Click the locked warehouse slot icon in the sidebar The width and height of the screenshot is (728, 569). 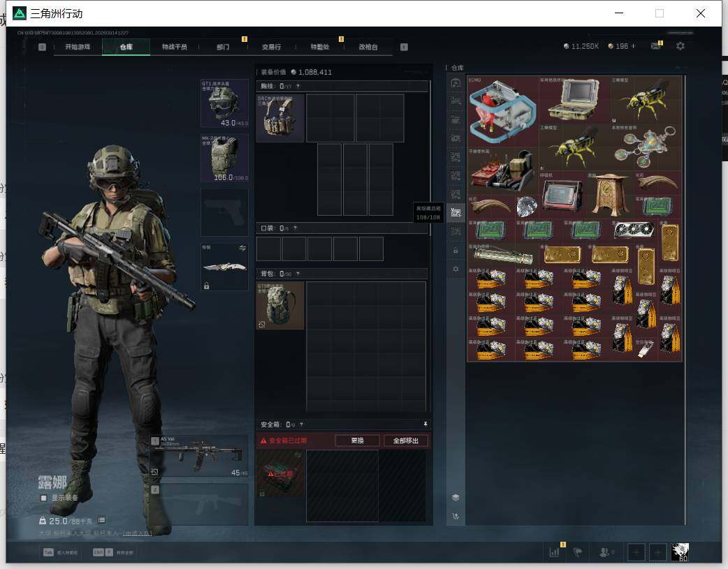point(456,251)
